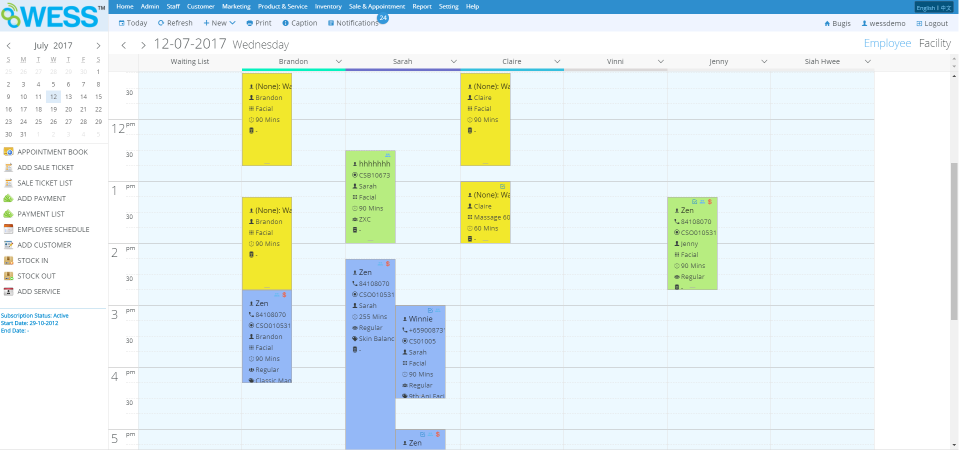Open Claire's Massage 60 Mins appointment
Screen dimensions: 960x450
pos(485,212)
